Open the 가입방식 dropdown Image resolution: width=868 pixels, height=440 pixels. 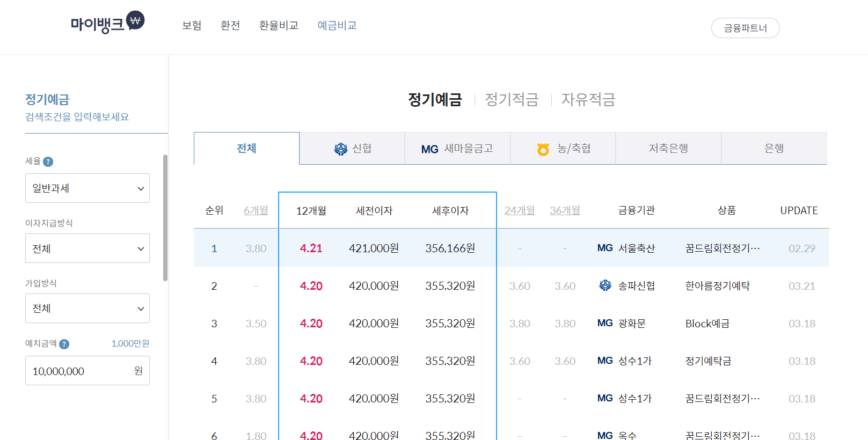pyautogui.click(x=87, y=308)
